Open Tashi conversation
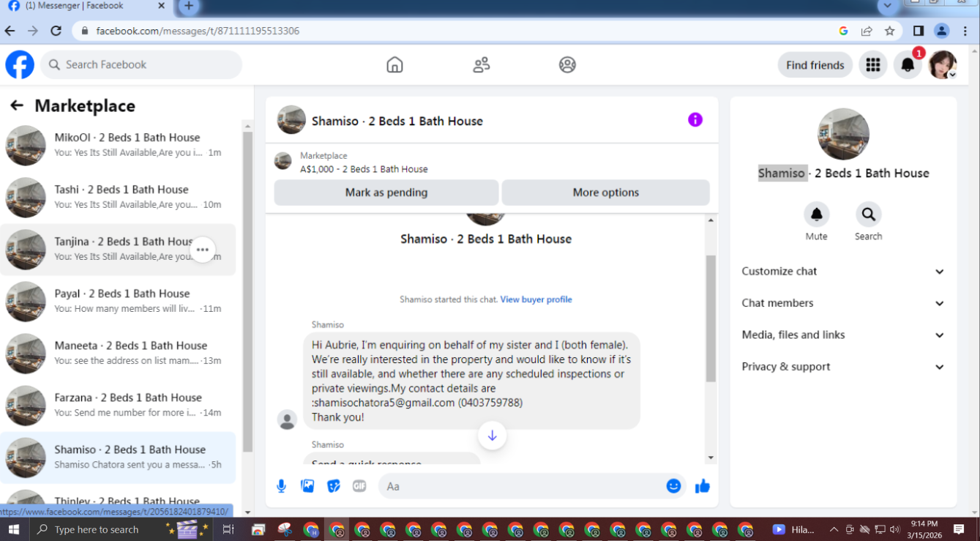The image size is (980, 541). click(x=118, y=197)
